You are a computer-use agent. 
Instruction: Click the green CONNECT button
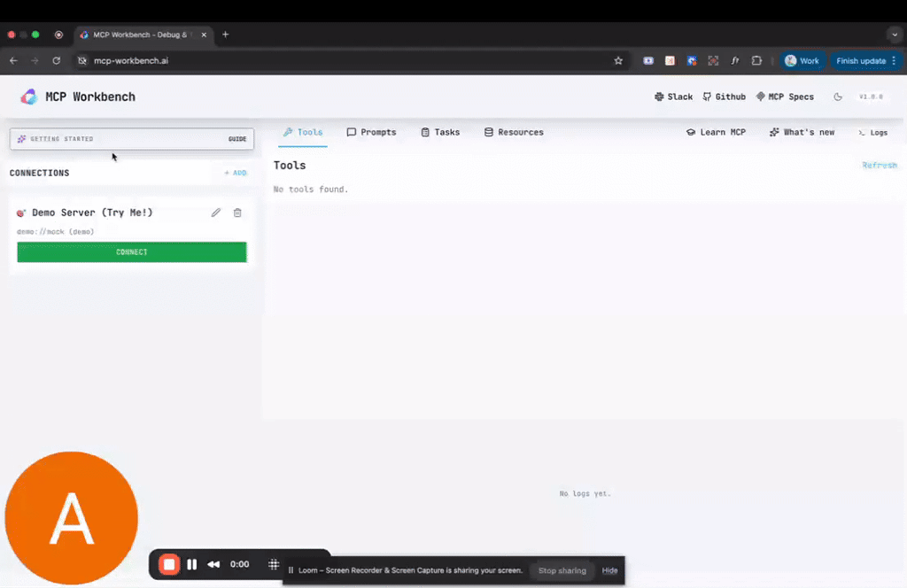(x=132, y=252)
